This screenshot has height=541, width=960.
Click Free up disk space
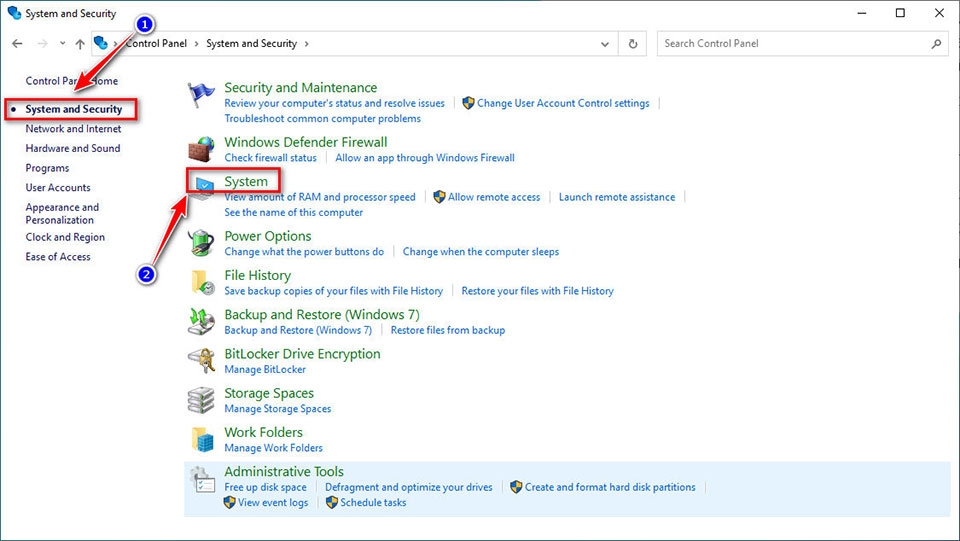265,487
